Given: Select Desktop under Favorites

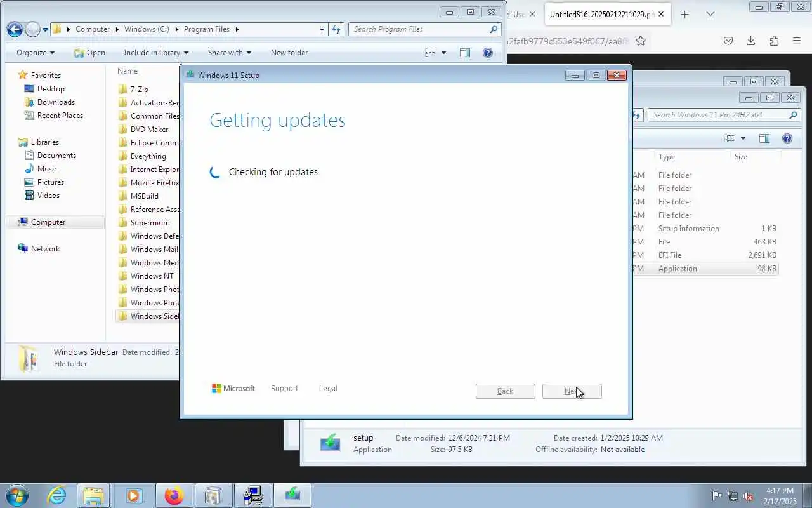Looking at the screenshot, I should click(x=51, y=89).
